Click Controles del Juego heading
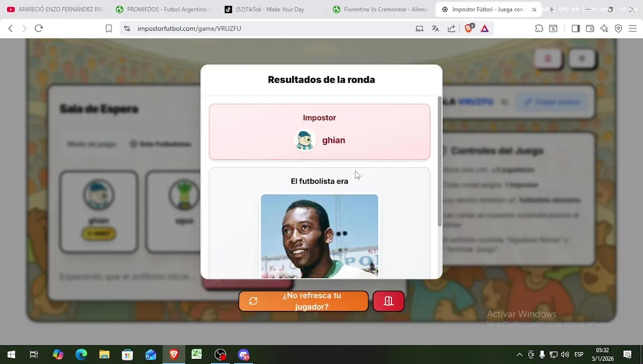643x364 pixels. click(497, 151)
